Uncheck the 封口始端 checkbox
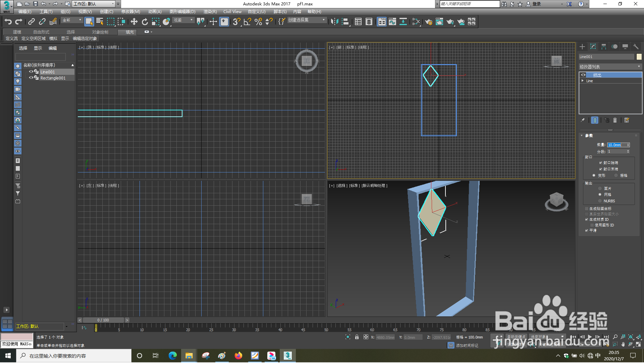Viewport: 644px width, 363px height. click(600, 163)
